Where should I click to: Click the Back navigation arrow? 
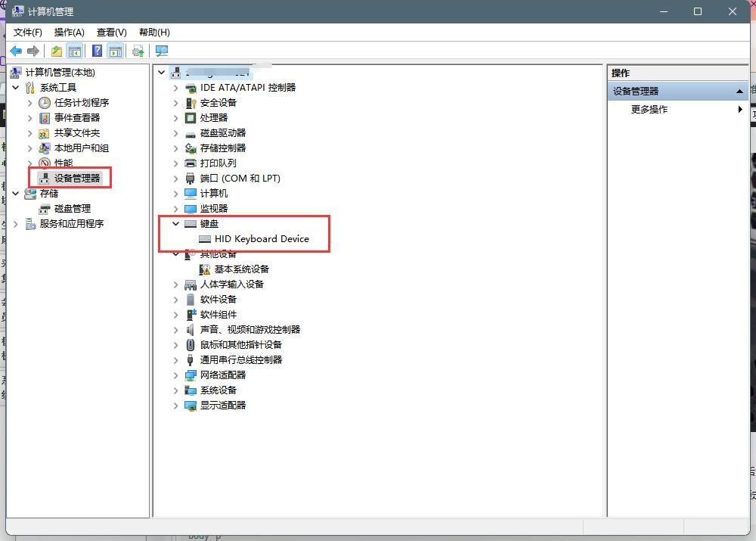pos(16,50)
